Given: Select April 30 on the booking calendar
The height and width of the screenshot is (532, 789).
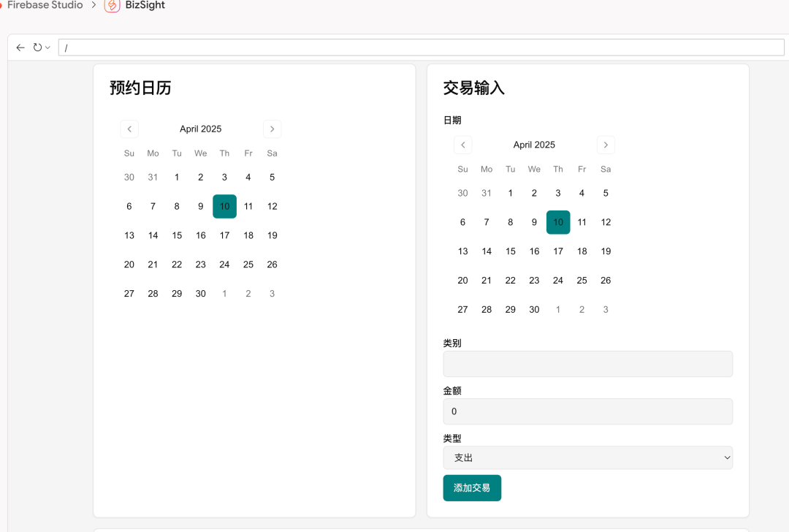Looking at the screenshot, I should (200, 294).
